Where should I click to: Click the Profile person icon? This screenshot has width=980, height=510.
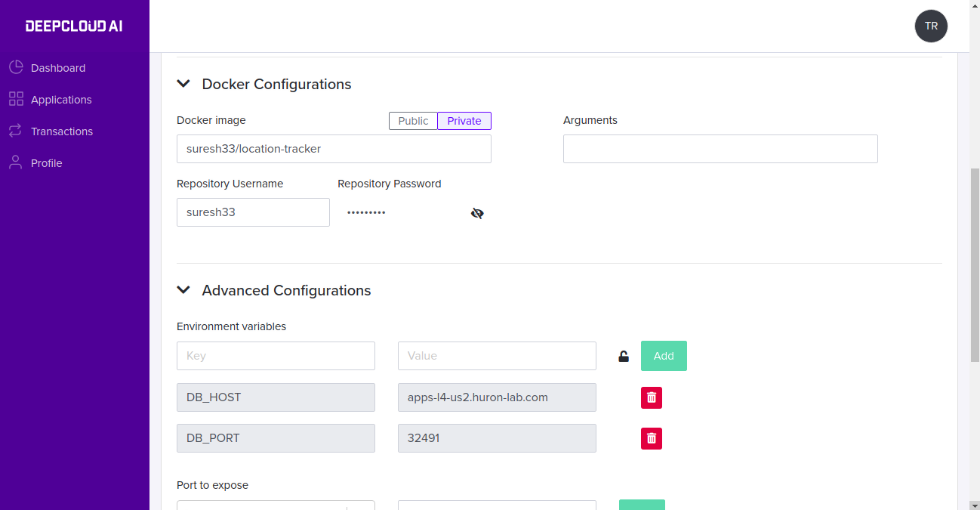click(16, 162)
